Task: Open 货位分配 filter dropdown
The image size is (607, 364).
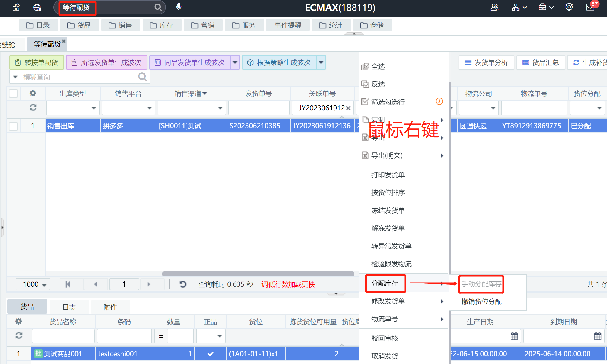Action: coord(599,108)
